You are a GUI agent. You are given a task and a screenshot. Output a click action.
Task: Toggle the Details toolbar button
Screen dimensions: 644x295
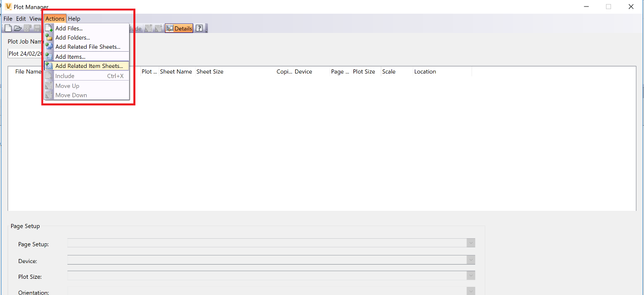coord(179,28)
